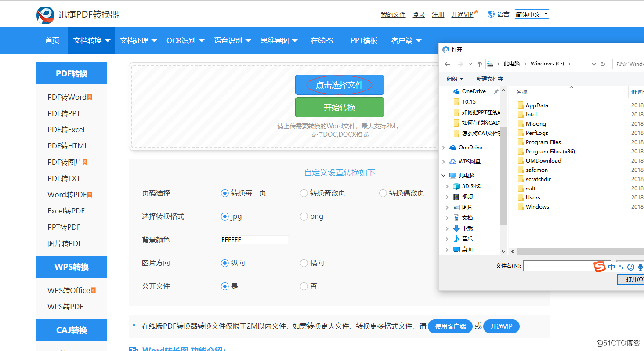Viewport: 644px width, 351px height.
Task: Click the back arrow in file dialog
Action: [x=447, y=64]
